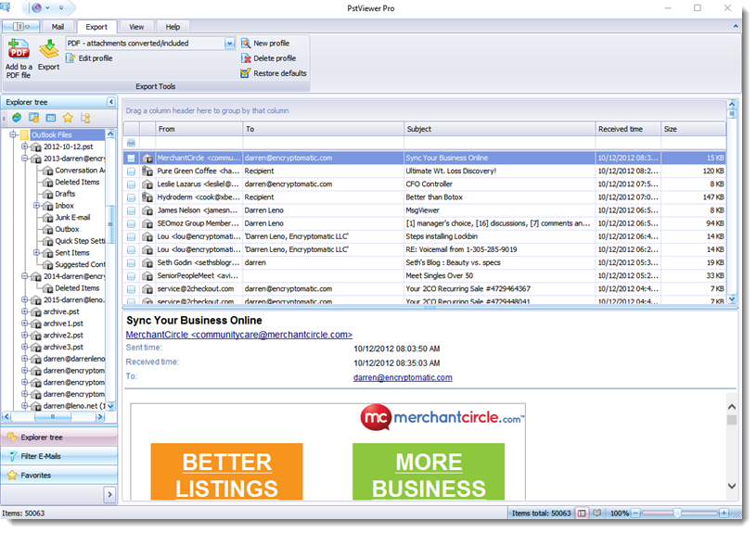
Task: Collapse the Explorer tree panel with arrow
Action: pos(111,102)
